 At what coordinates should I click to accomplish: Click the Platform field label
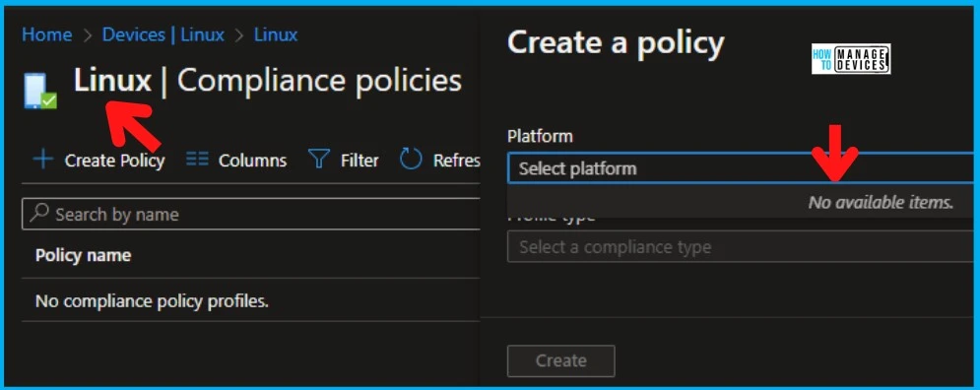point(540,136)
